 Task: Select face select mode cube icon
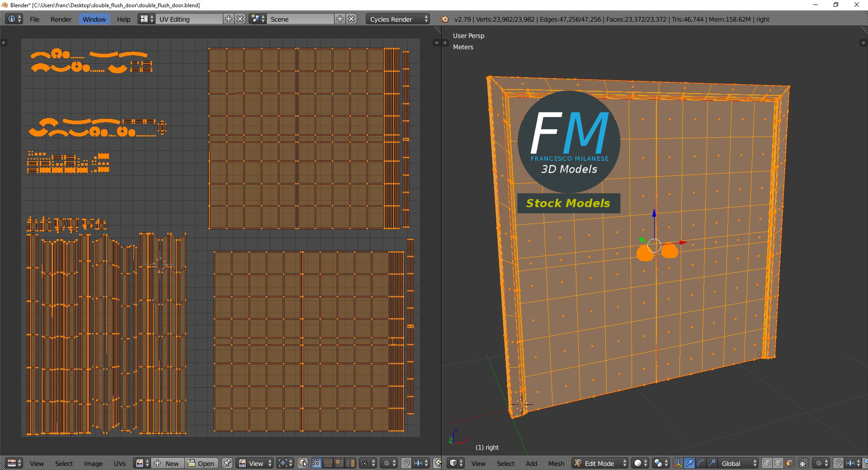(x=789, y=463)
